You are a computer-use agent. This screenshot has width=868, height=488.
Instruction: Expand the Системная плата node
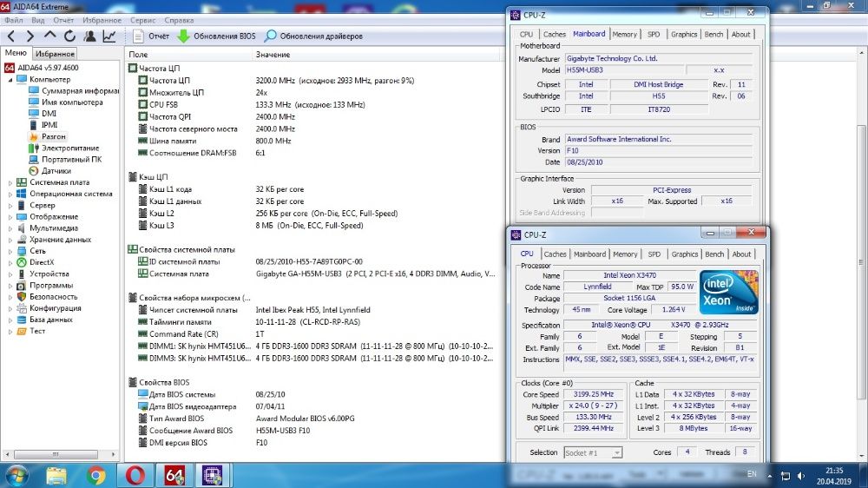[x=10, y=182]
